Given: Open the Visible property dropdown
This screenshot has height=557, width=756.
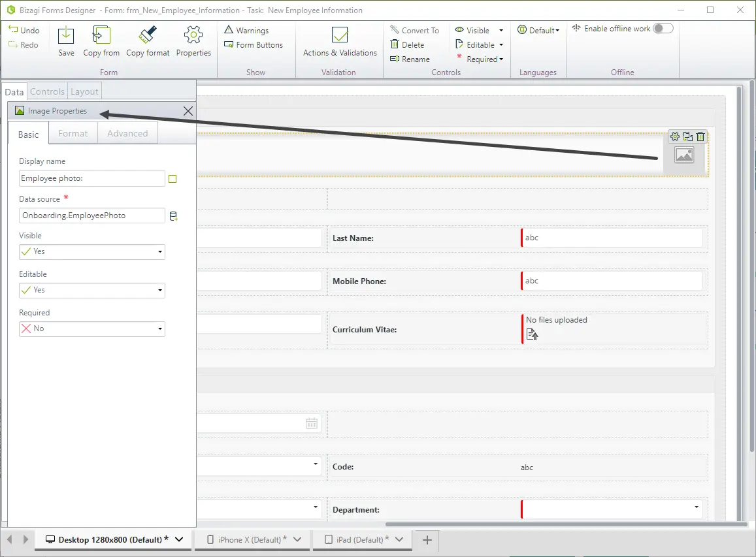Looking at the screenshot, I should coord(92,252).
